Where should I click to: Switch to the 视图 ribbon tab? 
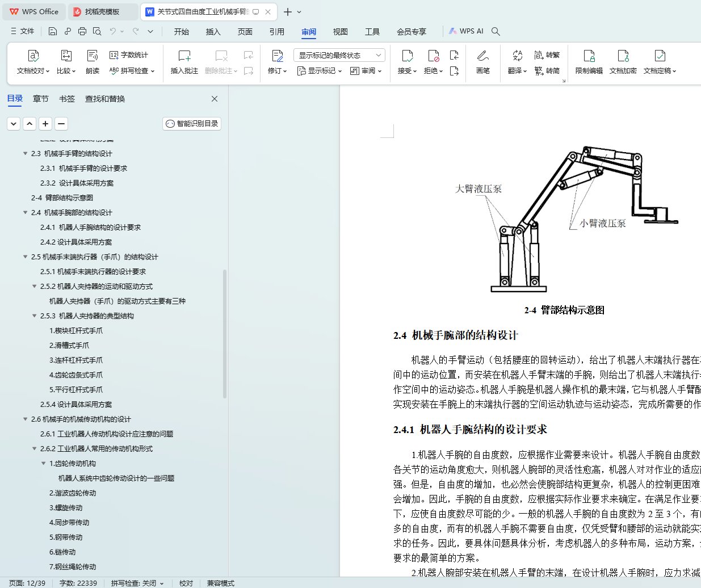[341, 32]
